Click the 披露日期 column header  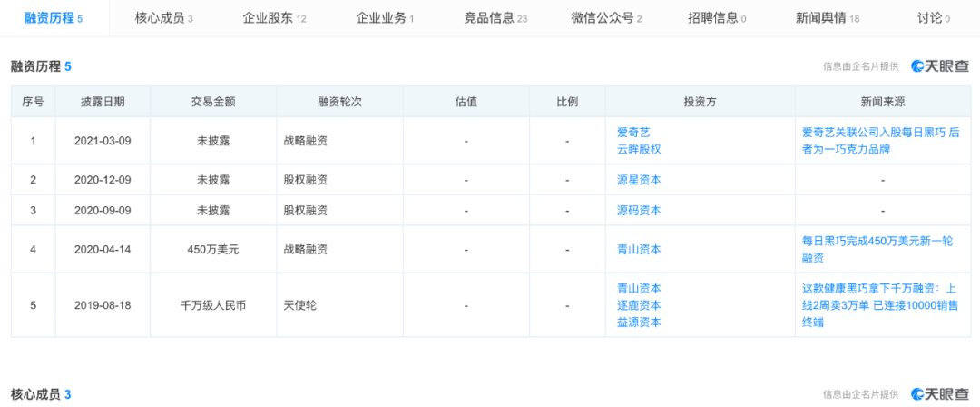[x=103, y=102]
